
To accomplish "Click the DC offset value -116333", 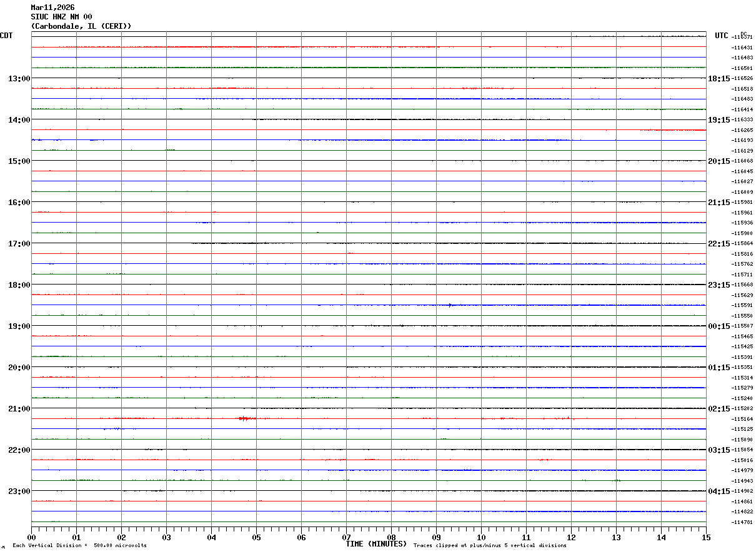I will 742,119.
